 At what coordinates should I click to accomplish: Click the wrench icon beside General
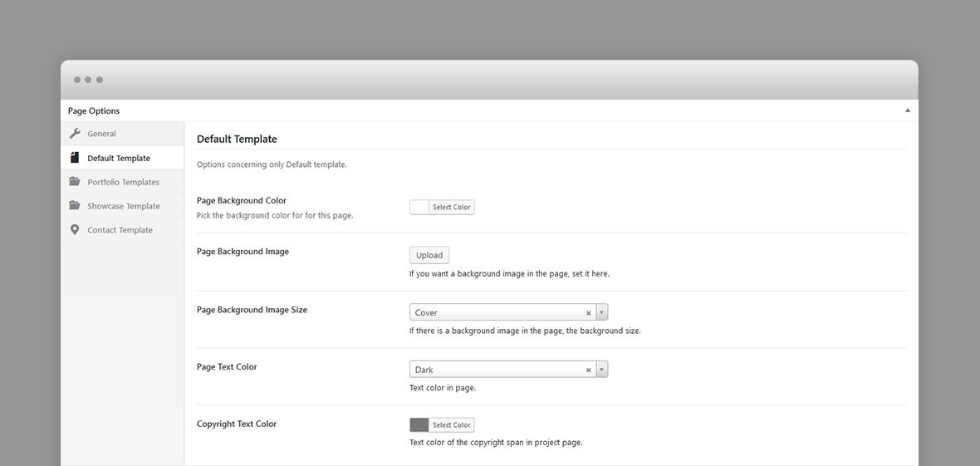point(75,133)
